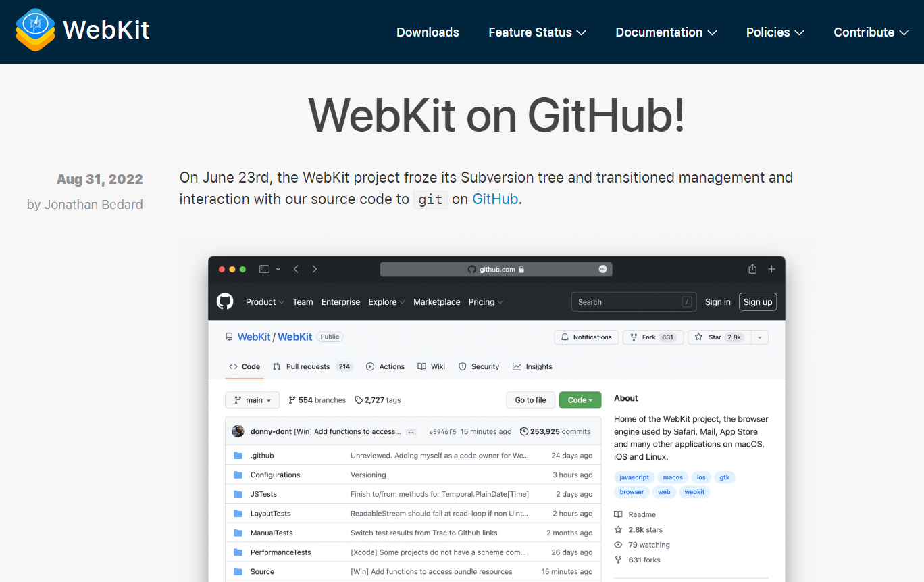Click the macos topic tag
The height and width of the screenshot is (582, 924).
(673, 477)
